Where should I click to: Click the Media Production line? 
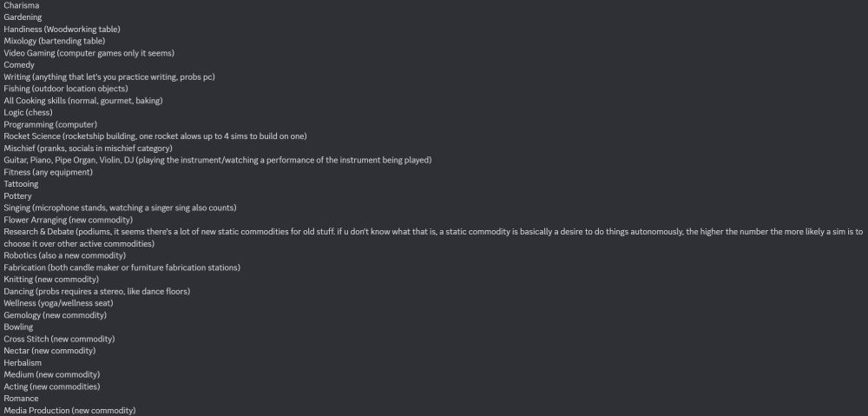point(69,411)
